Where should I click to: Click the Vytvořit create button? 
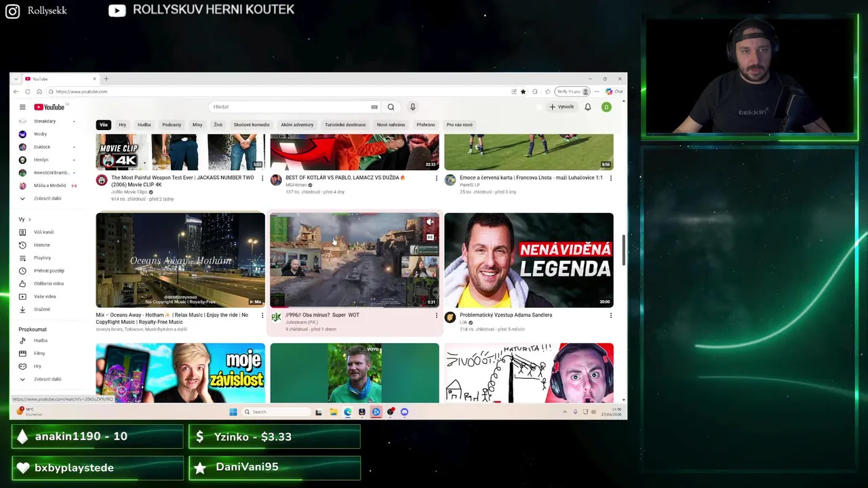coord(561,107)
